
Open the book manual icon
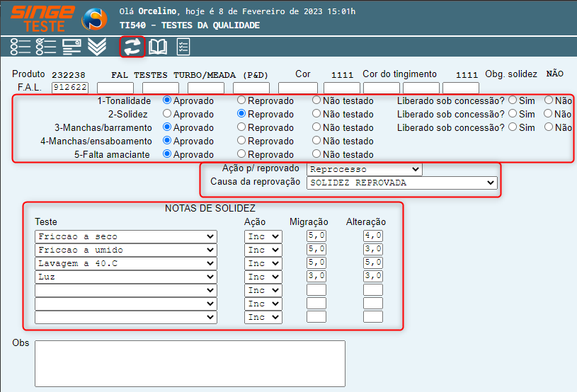(158, 47)
